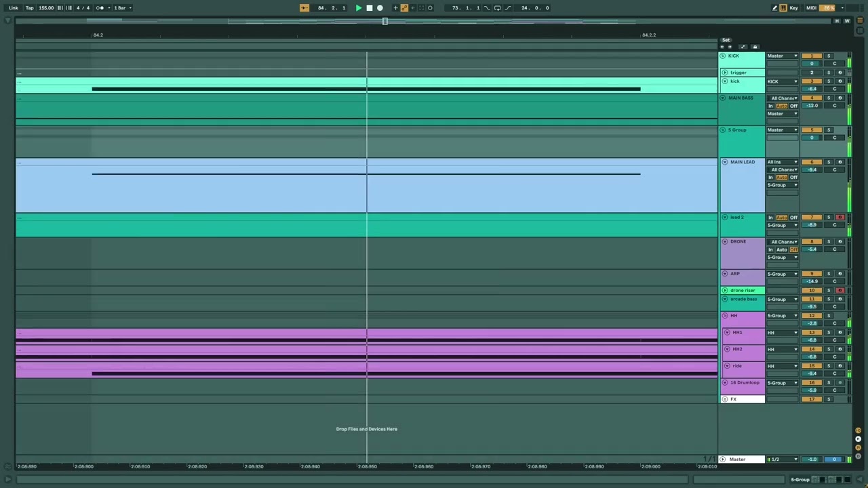The height and width of the screenshot is (488, 868).
Task: Set DRONE monitoring to Auto
Action: [782, 249]
